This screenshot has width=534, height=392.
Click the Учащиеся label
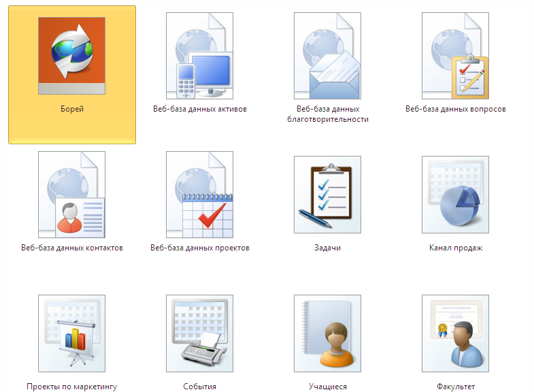pyautogui.click(x=328, y=387)
